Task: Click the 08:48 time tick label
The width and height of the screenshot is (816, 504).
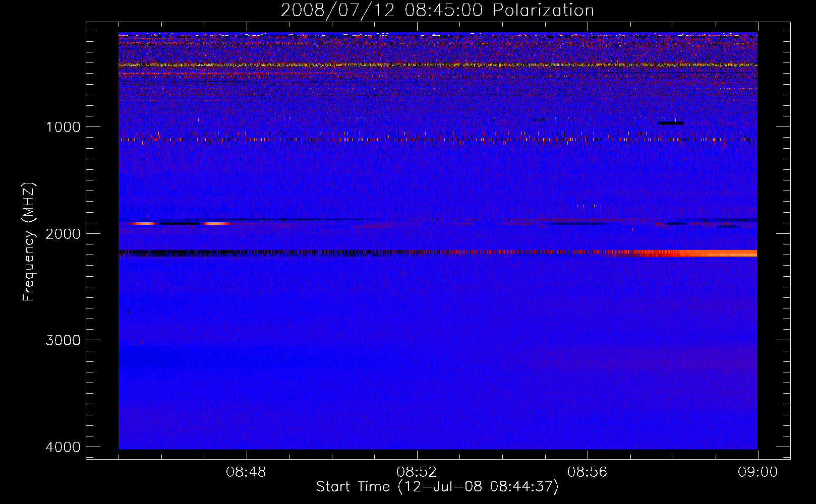Action: (x=246, y=472)
